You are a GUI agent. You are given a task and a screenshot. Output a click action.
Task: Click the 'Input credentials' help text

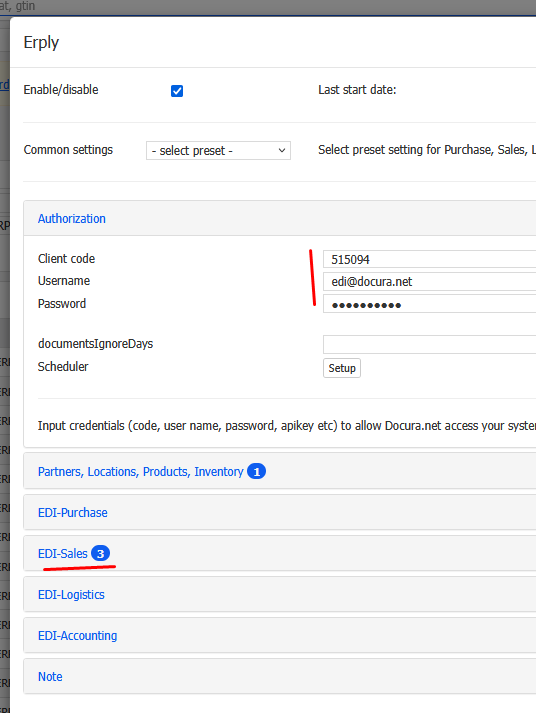[x=287, y=426]
